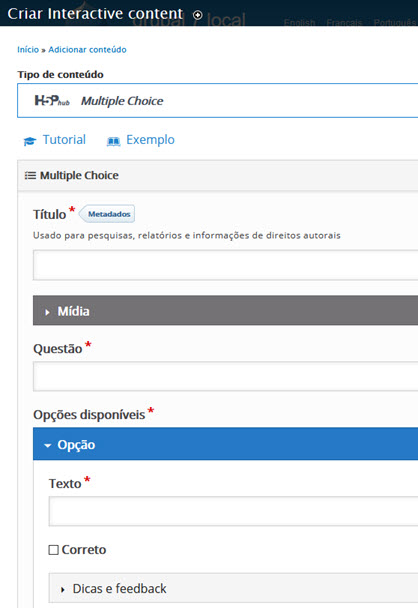Click the Exemplo open book icon
Viewport: 418px width, 608px height.
(x=113, y=141)
